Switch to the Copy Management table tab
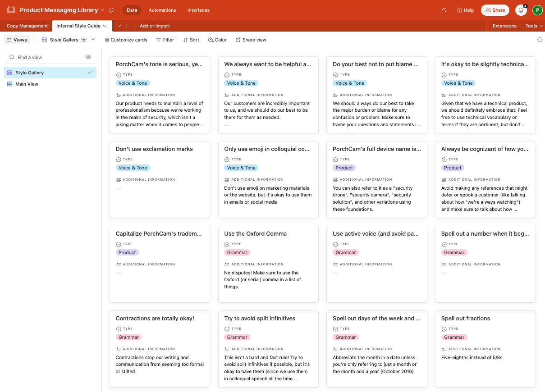This screenshot has width=545, height=392. [x=27, y=26]
